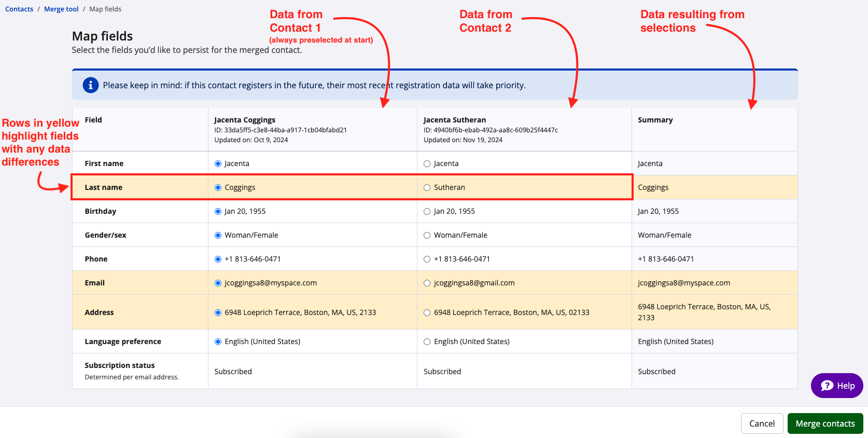Image resolution: width=868 pixels, height=438 pixels.
Task: Click the Merge contacts button
Action: 825,423
